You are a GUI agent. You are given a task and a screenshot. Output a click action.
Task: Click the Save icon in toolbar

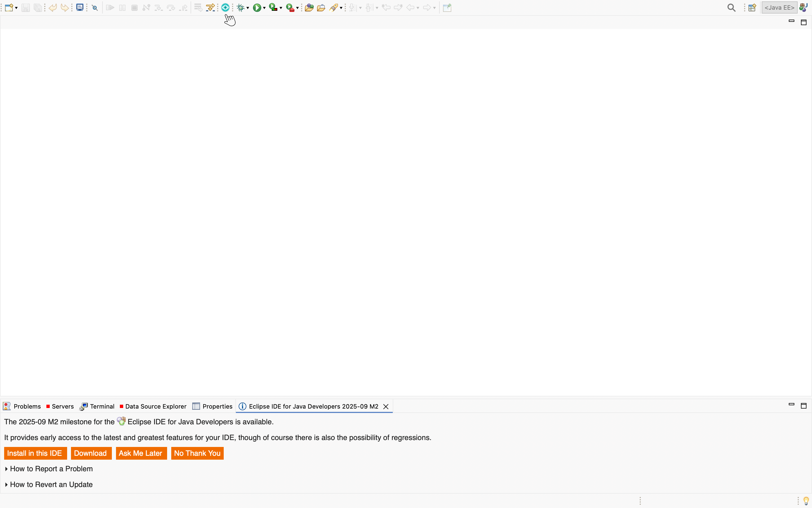coord(25,7)
